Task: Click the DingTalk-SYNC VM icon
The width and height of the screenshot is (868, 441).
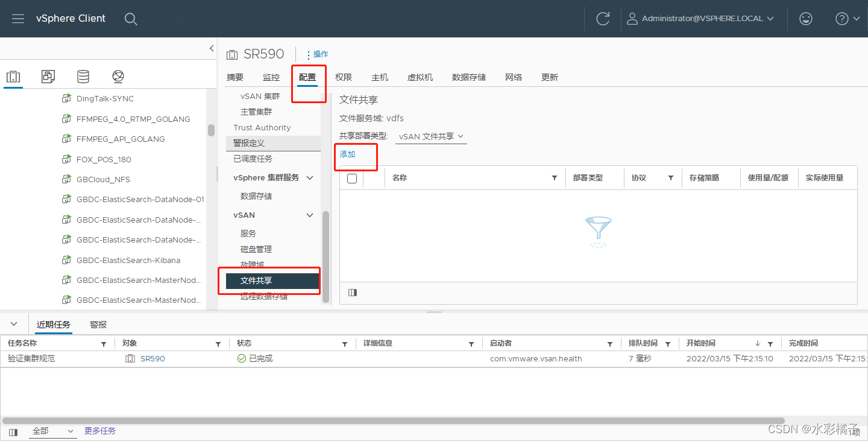Action: pyautogui.click(x=66, y=98)
